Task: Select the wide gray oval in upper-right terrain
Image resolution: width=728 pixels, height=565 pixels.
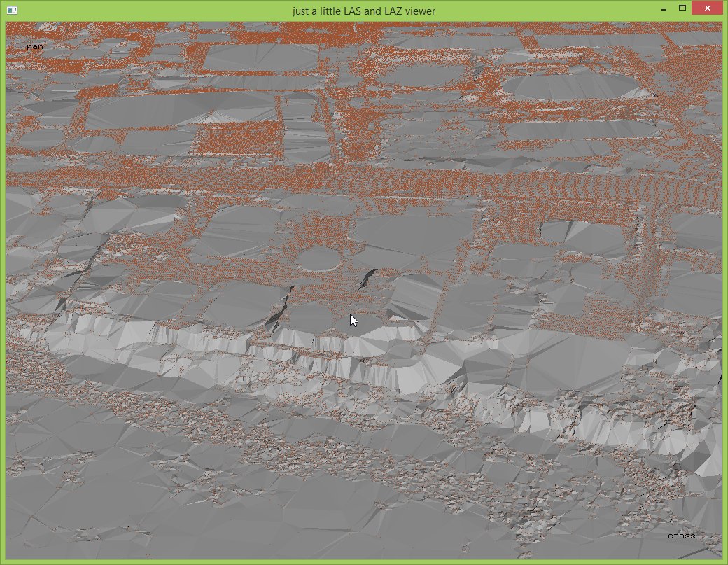Action: click(x=570, y=86)
